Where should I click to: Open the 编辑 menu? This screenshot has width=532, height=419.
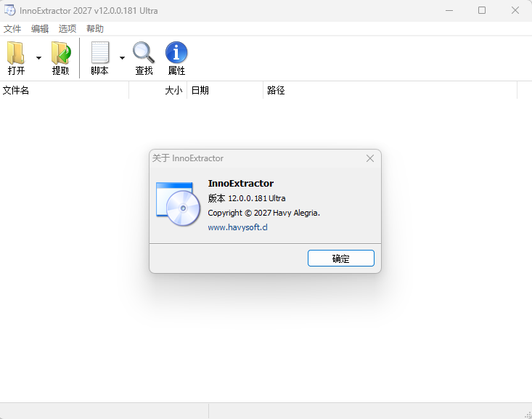tap(40, 29)
